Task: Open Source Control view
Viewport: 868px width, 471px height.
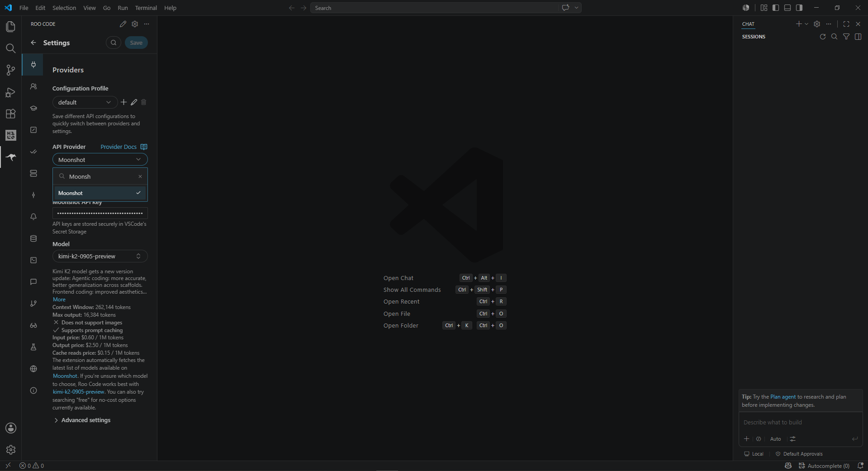Action: point(11,70)
